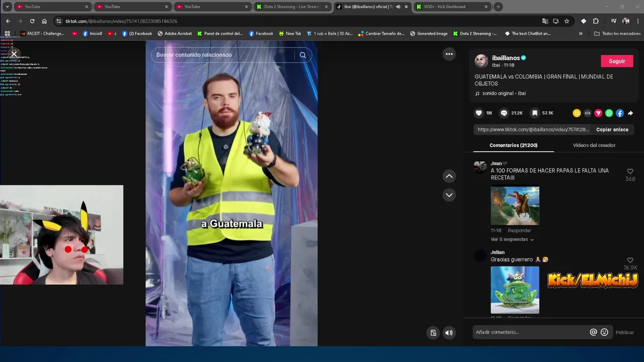Switch to Videos del creador tab
The image size is (644, 362).
(x=594, y=145)
